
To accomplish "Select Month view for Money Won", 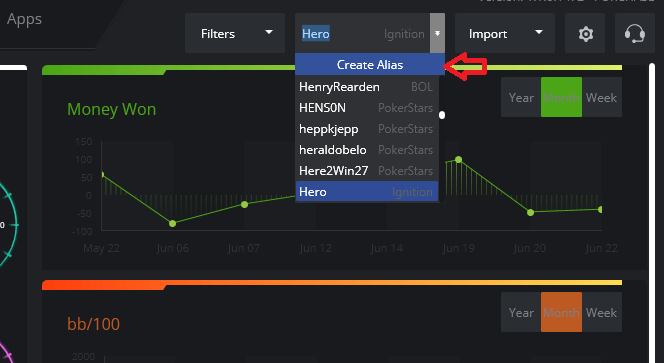I will point(562,97).
